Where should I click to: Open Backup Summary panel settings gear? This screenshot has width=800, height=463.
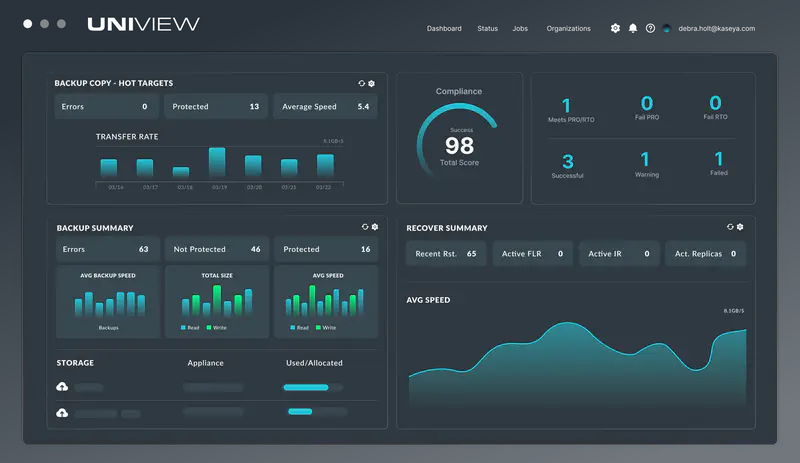pyautogui.click(x=375, y=227)
